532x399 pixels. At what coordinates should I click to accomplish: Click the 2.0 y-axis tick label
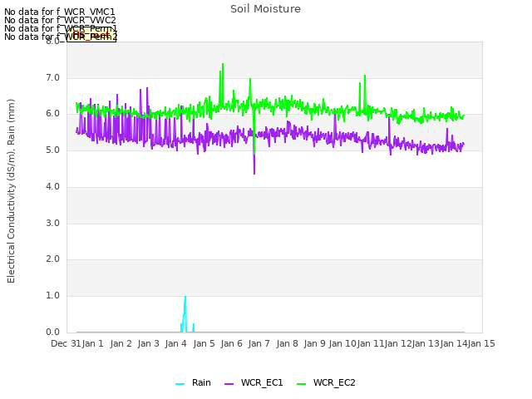click(x=52, y=259)
